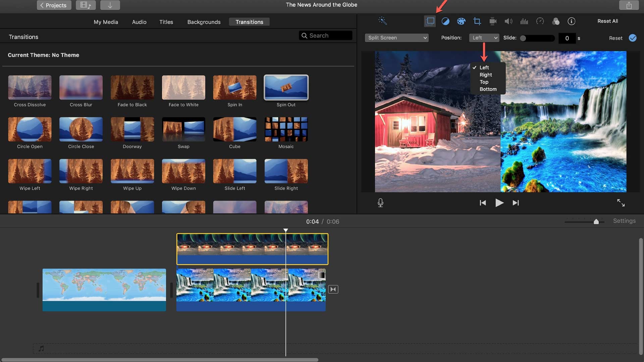Select the Color correction icon
Screen dimensions: 644x362
[x=461, y=21]
